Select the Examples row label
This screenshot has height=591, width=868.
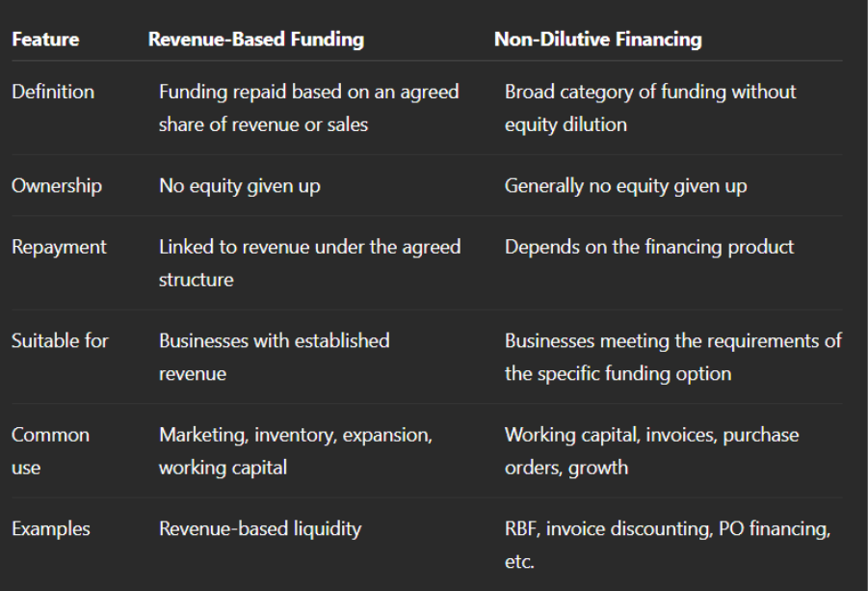click(51, 529)
